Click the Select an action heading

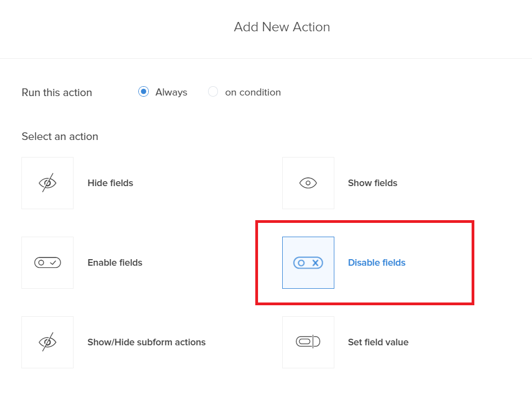60,136
